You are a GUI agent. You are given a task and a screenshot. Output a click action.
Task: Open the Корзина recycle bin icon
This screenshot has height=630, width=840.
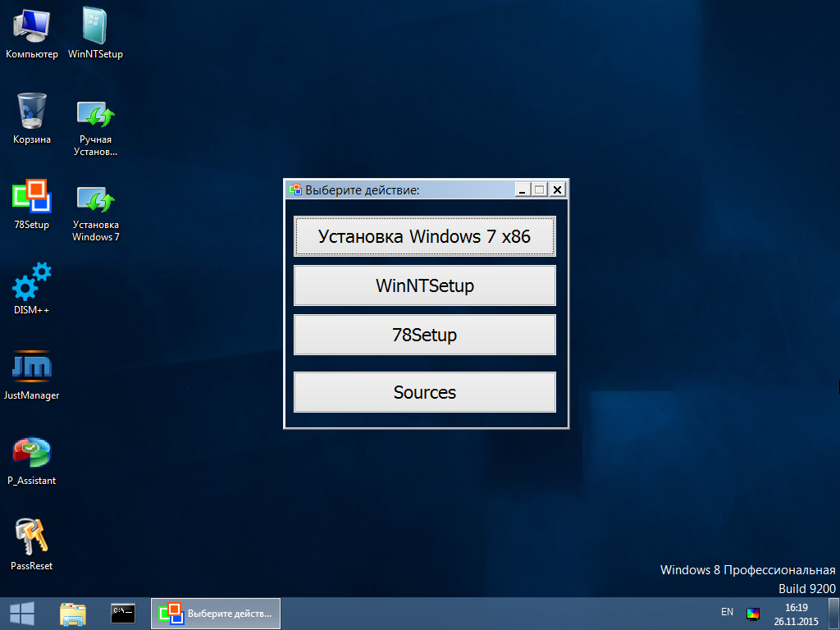click(x=32, y=118)
